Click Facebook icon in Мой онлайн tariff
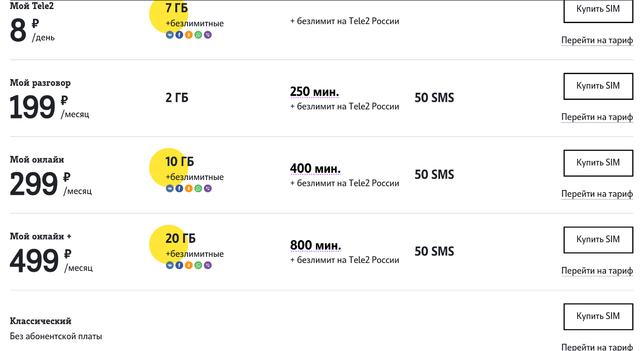 pyautogui.click(x=179, y=189)
